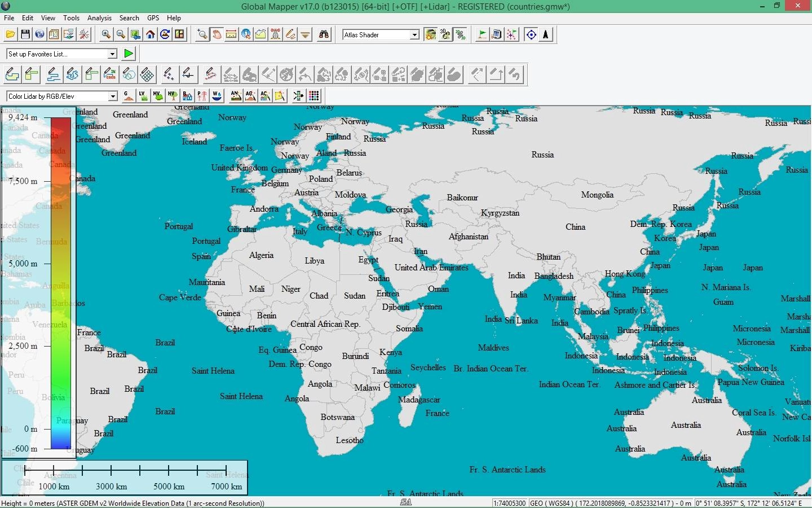
Task: Run favorite with the green play button
Action: click(x=129, y=54)
